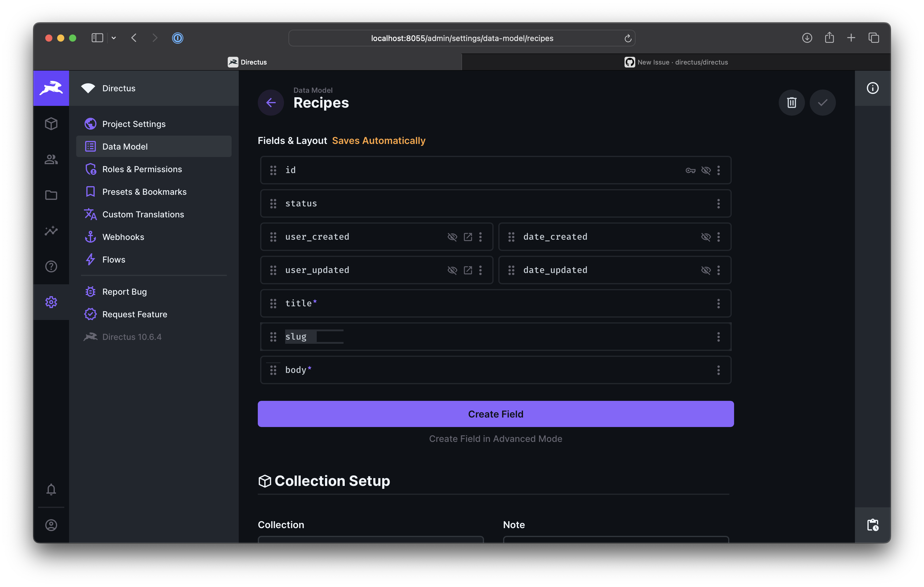Image resolution: width=924 pixels, height=587 pixels.
Task: Click the Create Field button
Action: coord(495,414)
